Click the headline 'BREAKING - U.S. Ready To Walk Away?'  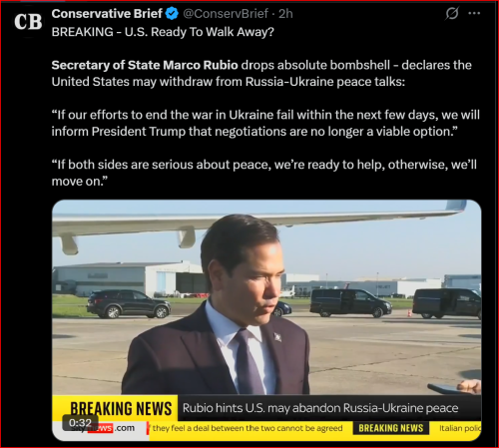tap(163, 32)
